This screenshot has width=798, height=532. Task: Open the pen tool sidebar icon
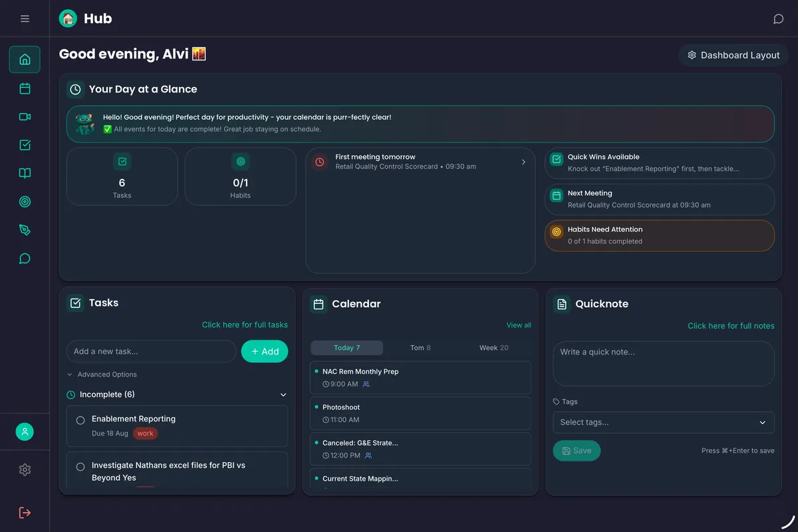[25, 230]
